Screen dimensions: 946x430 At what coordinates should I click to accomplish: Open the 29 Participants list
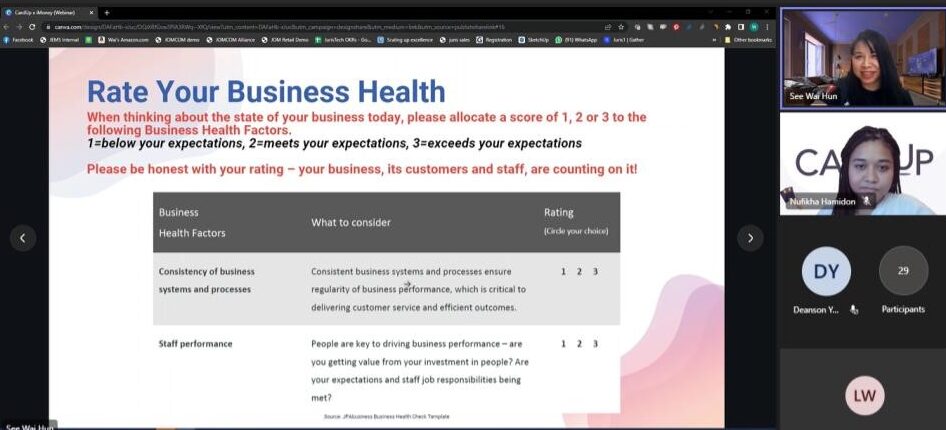pyautogui.click(x=902, y=274)
